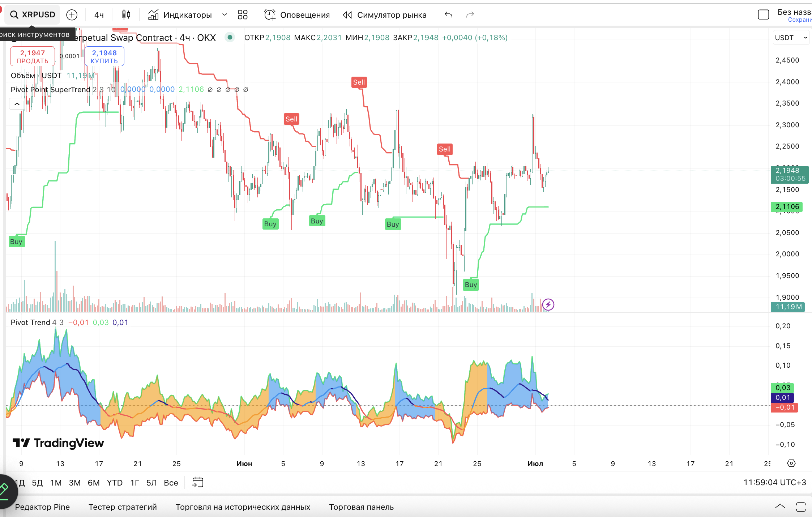Click the leftmost Buy signal label
Viewport: 812px width, 517px height.
17,242
